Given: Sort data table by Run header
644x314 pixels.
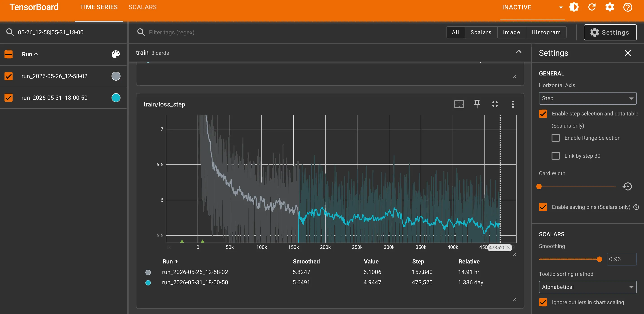Looking at the screenshot, I should click(170, 261).
